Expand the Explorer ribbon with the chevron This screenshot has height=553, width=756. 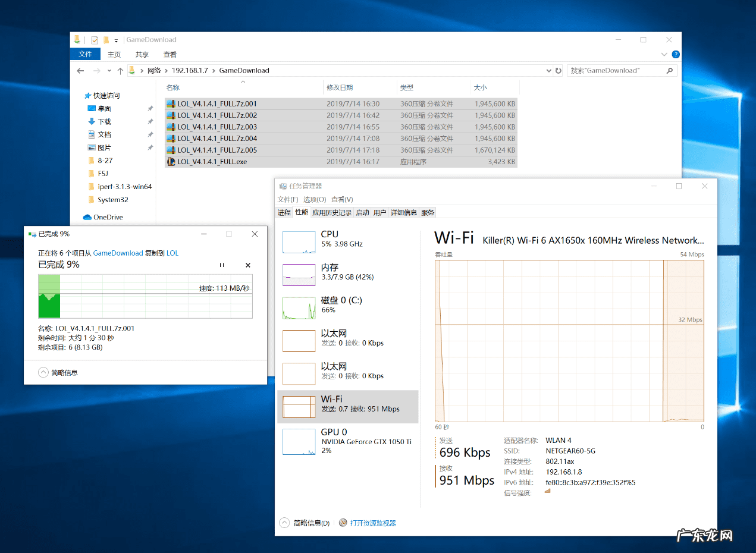tap(664, 54)
